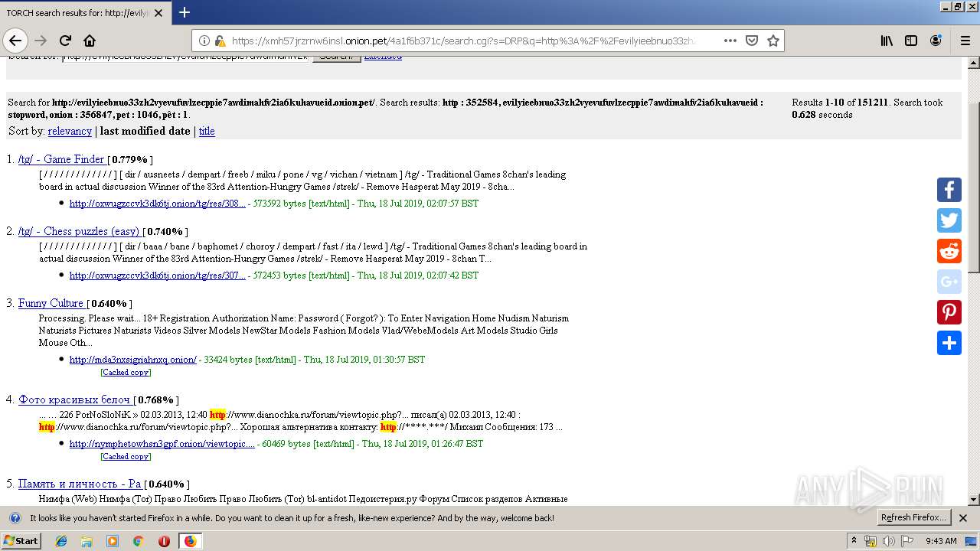This screenshot has height=551, width=980.
Task: Open the 'Funny Culture' result title
Action: [x=51, y=303]
